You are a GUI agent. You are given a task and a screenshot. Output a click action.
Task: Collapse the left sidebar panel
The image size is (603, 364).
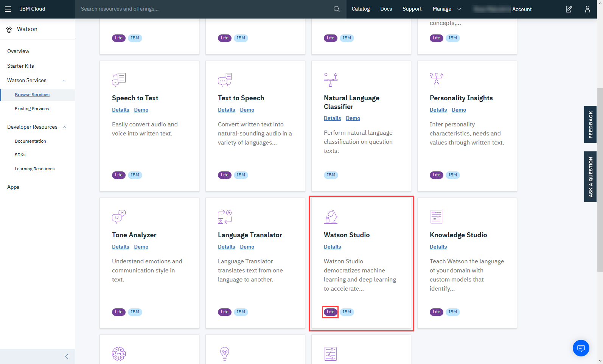67,356
